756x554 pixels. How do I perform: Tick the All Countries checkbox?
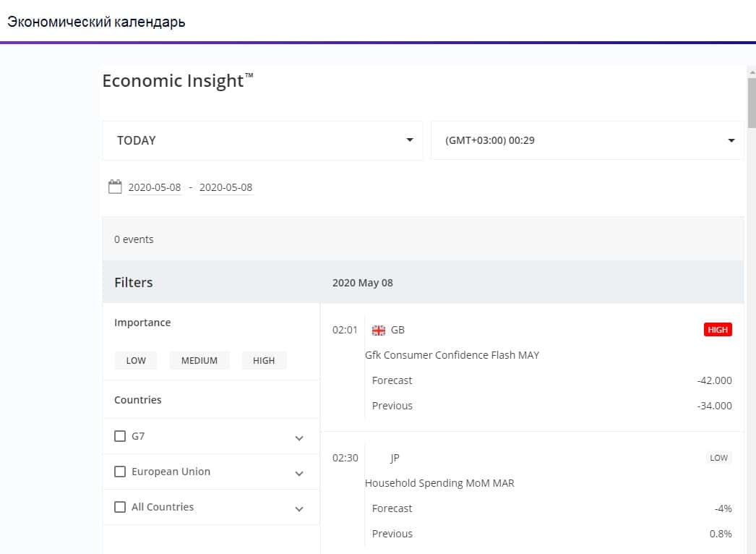(x=120, y=507)
